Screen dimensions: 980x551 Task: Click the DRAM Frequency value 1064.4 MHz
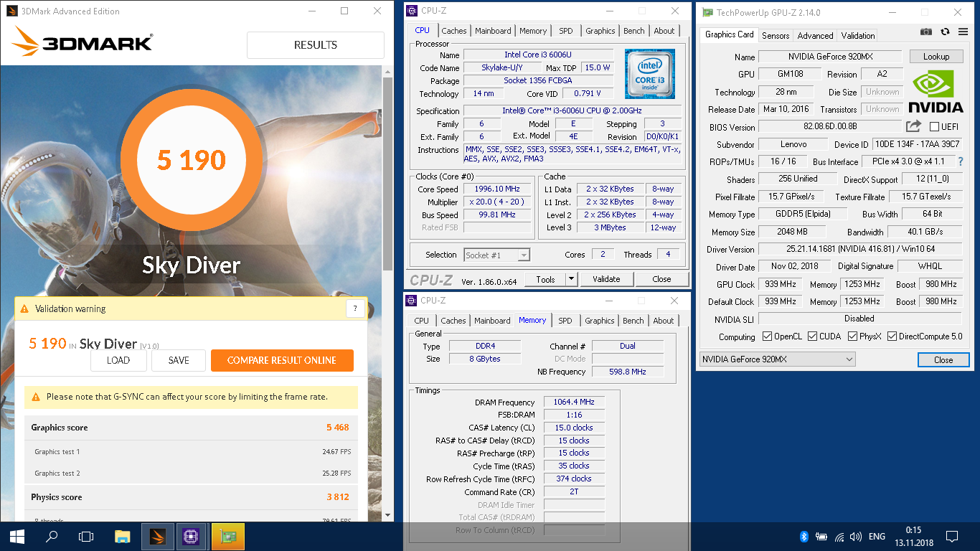(x=574, y=402)
